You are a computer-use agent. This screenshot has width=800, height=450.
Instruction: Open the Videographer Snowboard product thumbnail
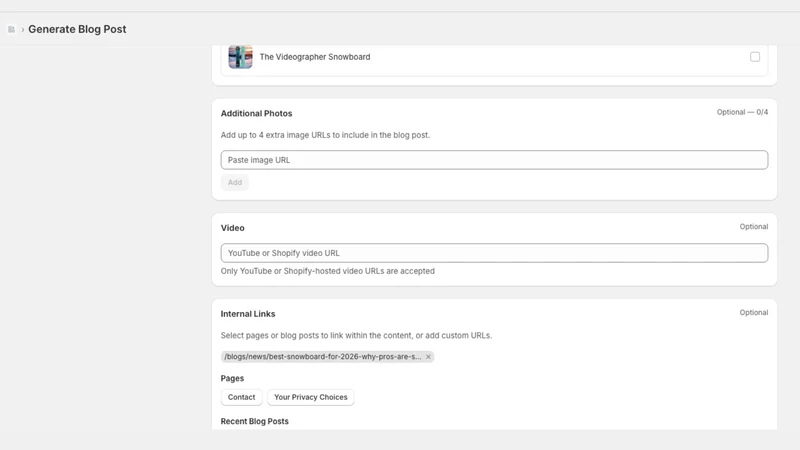point(240,57)
